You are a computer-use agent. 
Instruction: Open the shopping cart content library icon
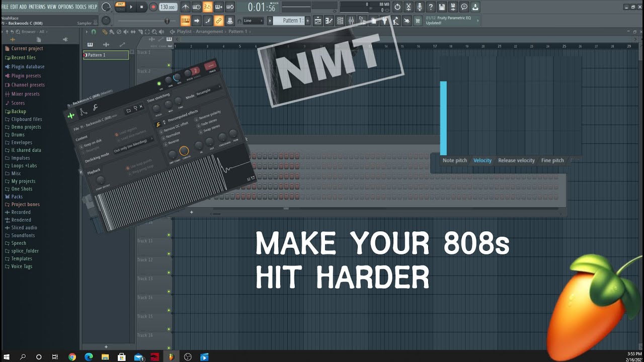418,21
